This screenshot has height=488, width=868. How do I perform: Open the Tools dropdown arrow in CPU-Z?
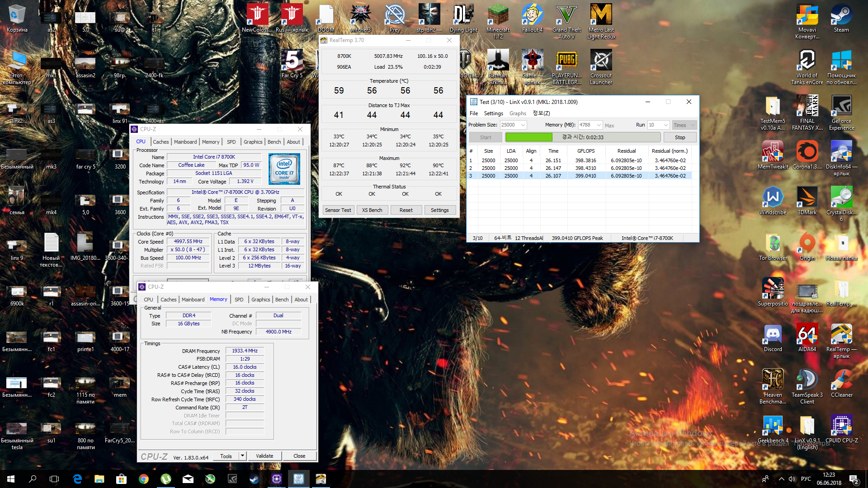(x=243, y=456)
